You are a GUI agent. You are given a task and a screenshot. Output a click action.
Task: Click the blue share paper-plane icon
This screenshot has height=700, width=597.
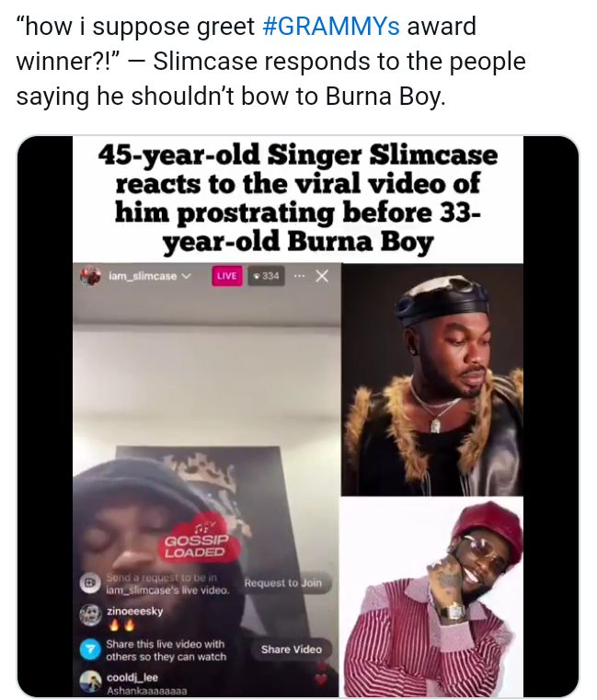[90, 649]
